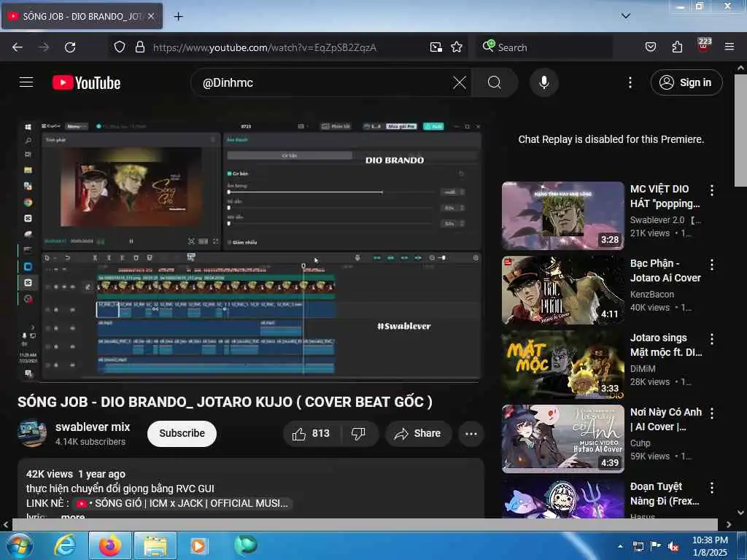This screenshot has height=560, width=747.
Task: Click the taskbar clock showing 10:38 PM
Action: point(710,545)
